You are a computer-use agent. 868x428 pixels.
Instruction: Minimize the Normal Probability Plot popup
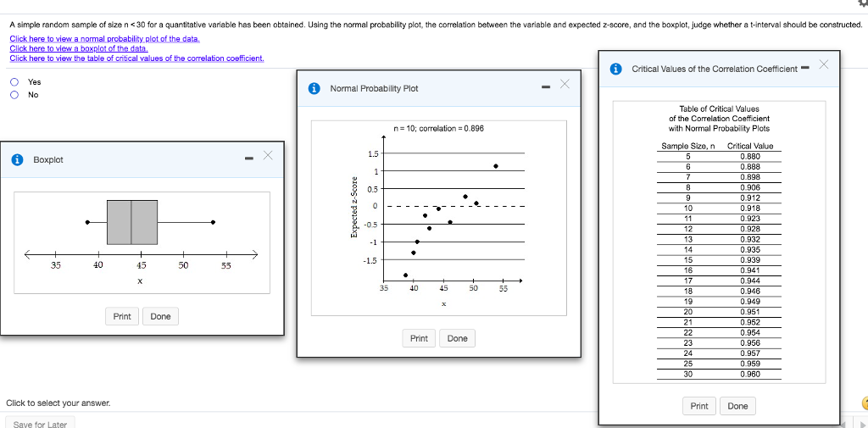pos(547,87)
